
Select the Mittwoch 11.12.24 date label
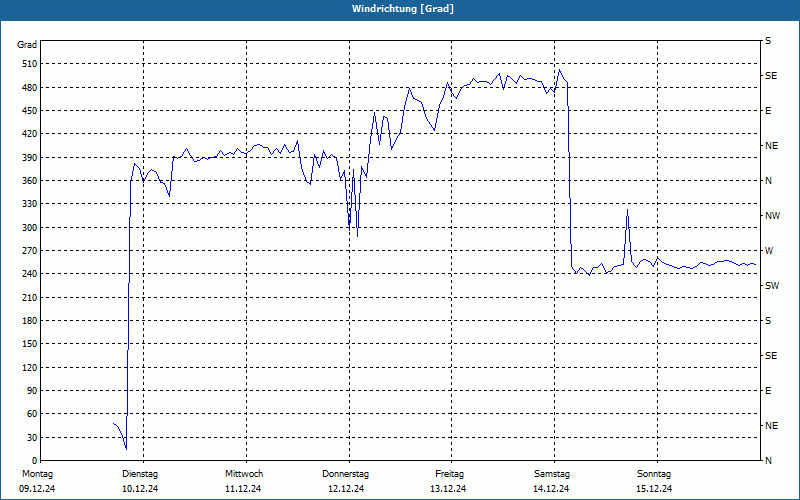point(244,481)
